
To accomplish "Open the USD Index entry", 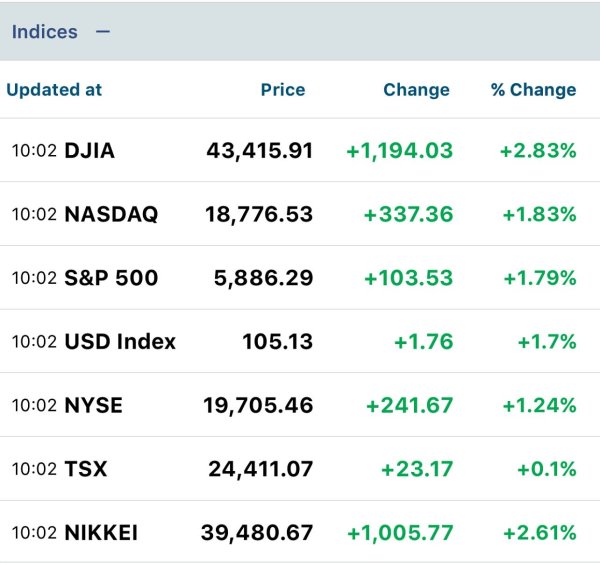I will (x=119, y=342).
